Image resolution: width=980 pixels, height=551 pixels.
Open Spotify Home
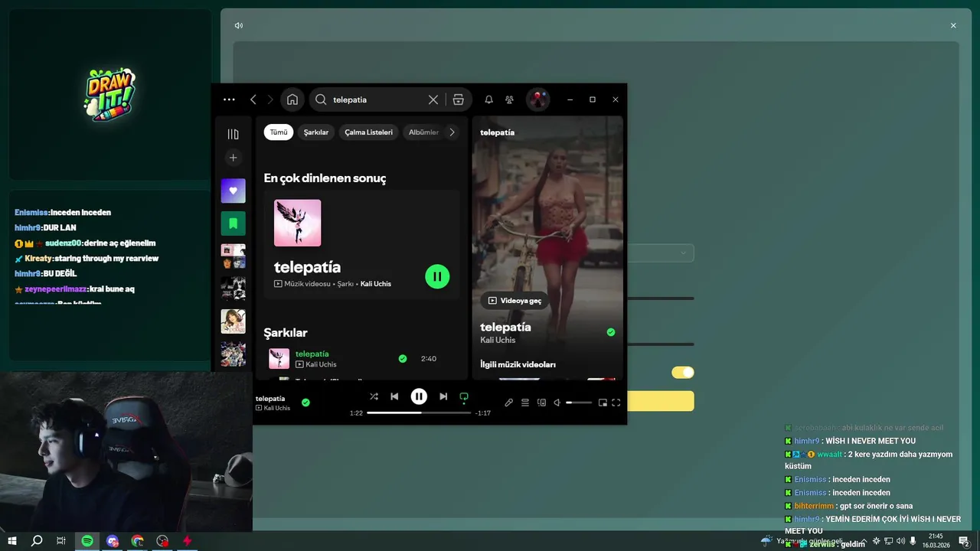pos(292,99)
